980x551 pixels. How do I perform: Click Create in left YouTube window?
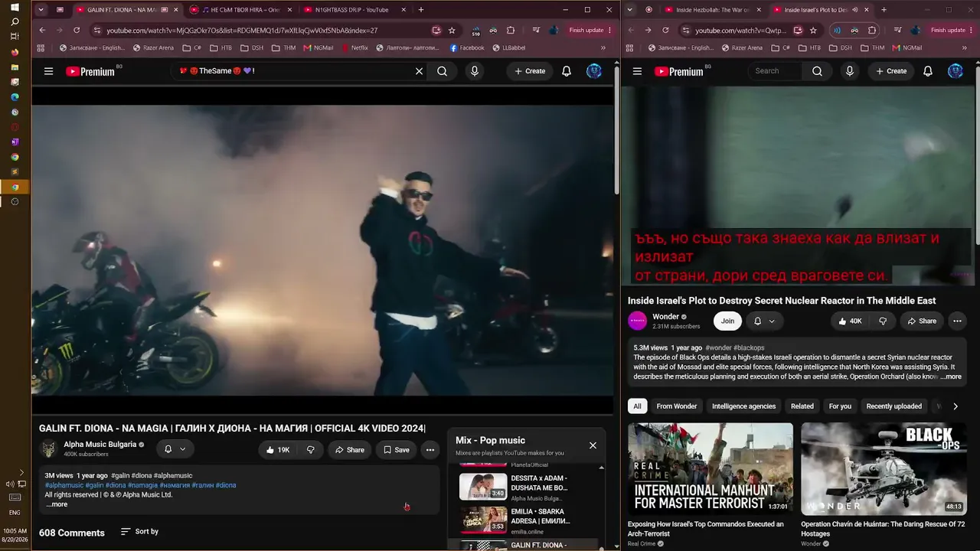(530, 71)
